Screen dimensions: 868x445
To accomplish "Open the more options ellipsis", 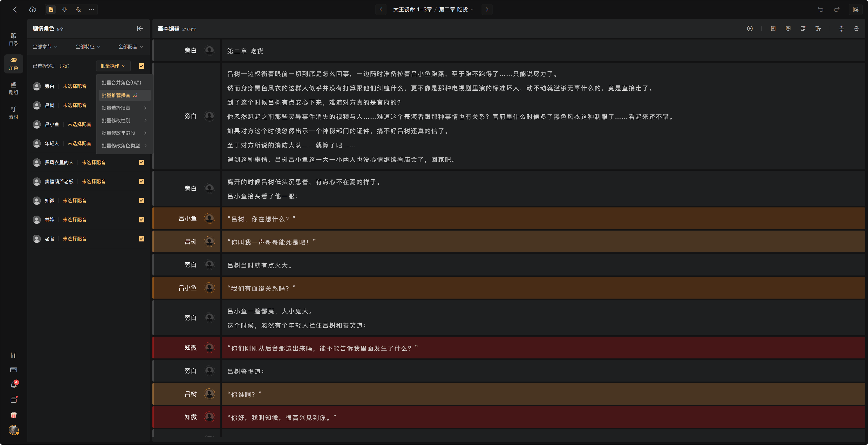I will [x=92, y=9].
